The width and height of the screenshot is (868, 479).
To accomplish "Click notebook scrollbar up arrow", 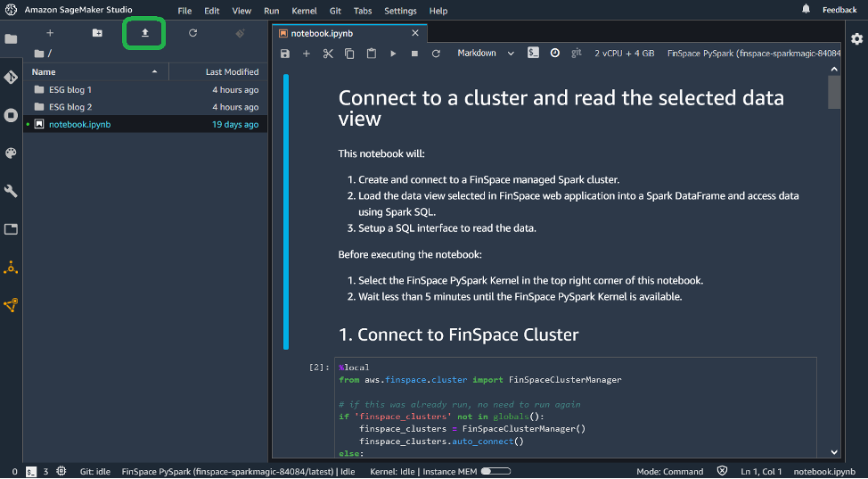I will [x=834, y=70].
